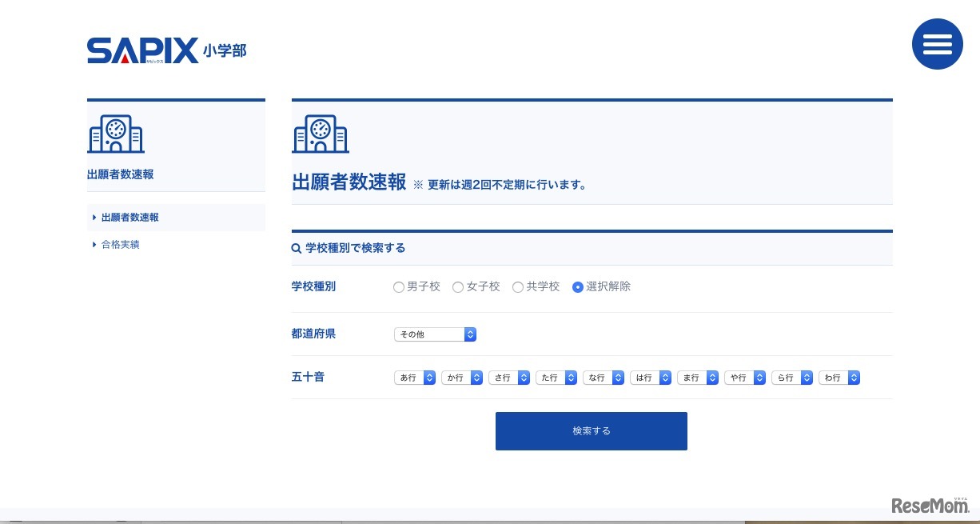Click the school building icon above 出願者数速報 heading
The height and width of the screenshot is (524, 980).
pyautogui.click(x=321, y=133)
